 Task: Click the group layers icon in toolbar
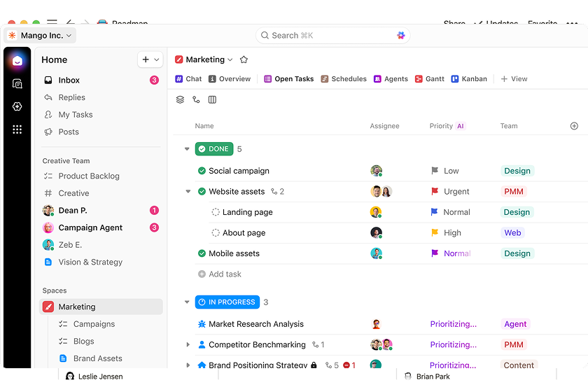181,100
